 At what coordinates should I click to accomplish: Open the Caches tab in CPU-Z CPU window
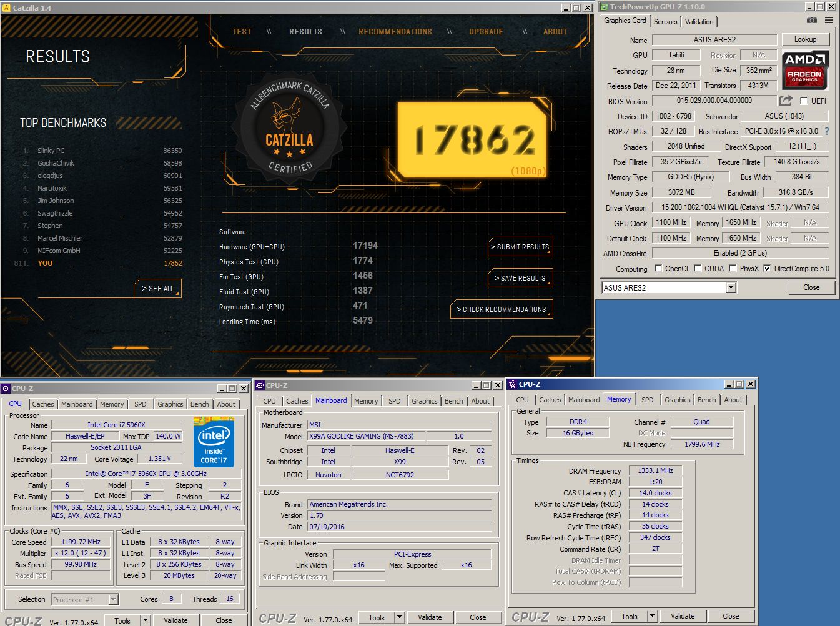(43, 404)
